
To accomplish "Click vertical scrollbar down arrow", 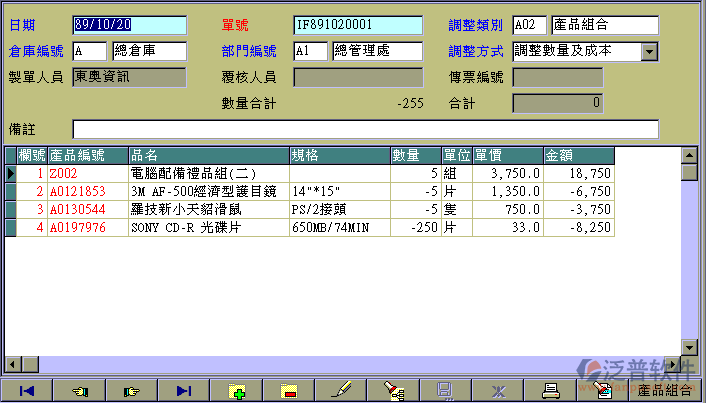I will [x=689, y=347].
